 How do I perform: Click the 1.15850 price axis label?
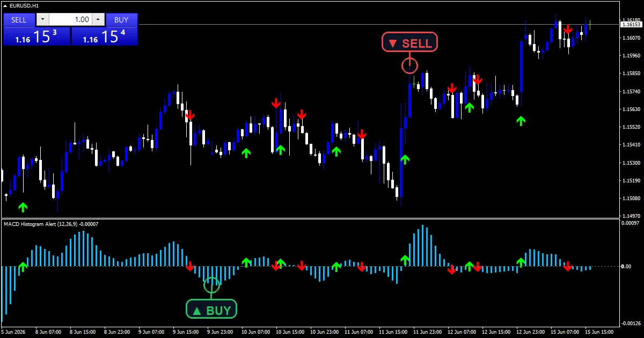[x=631, y=74]
